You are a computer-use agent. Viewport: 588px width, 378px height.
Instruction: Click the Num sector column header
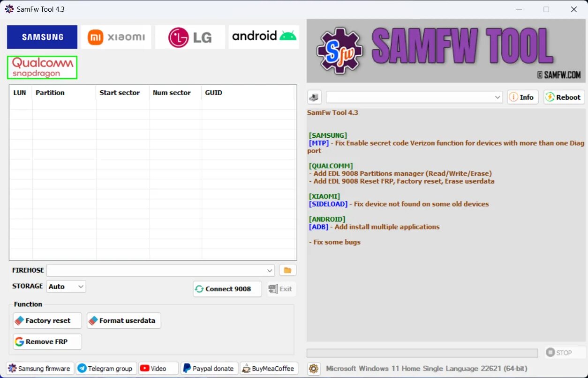tap(175, 93)
